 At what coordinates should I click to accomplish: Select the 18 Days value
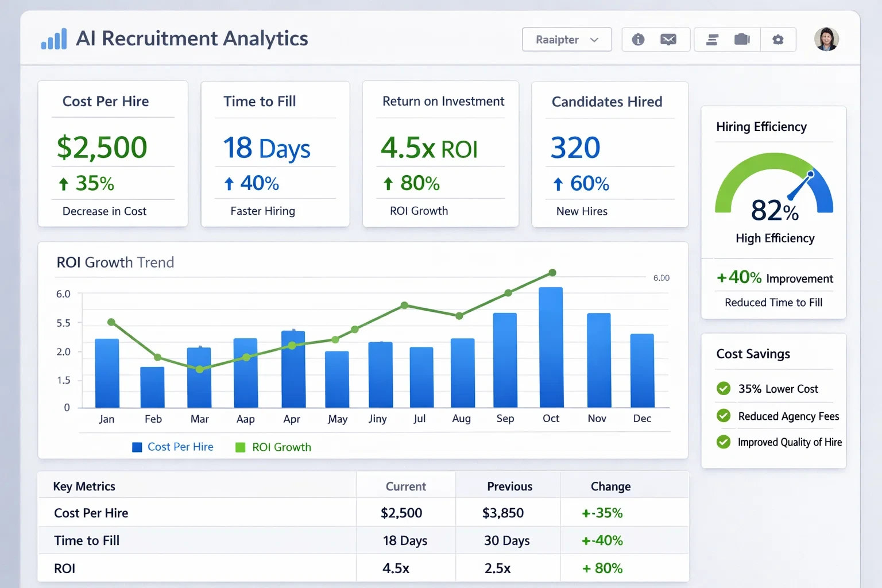pyautogui.click(x=266, y=148)
